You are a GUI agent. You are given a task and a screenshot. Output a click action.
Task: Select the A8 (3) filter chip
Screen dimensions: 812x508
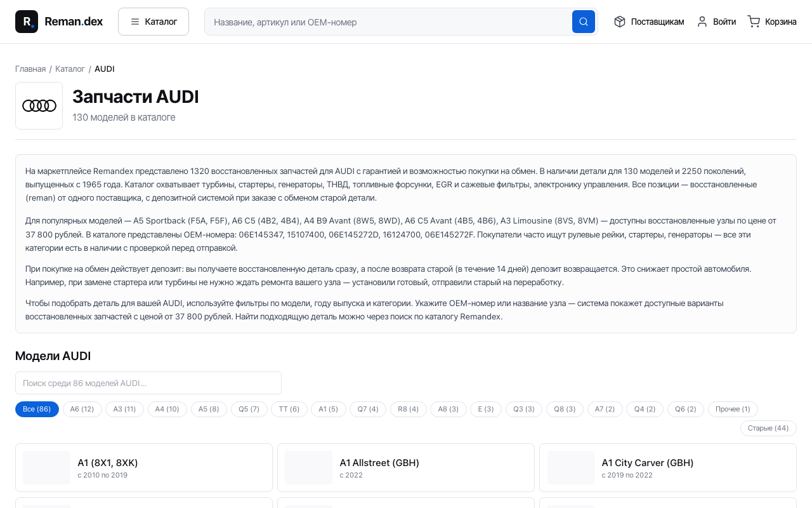point(449,410)
